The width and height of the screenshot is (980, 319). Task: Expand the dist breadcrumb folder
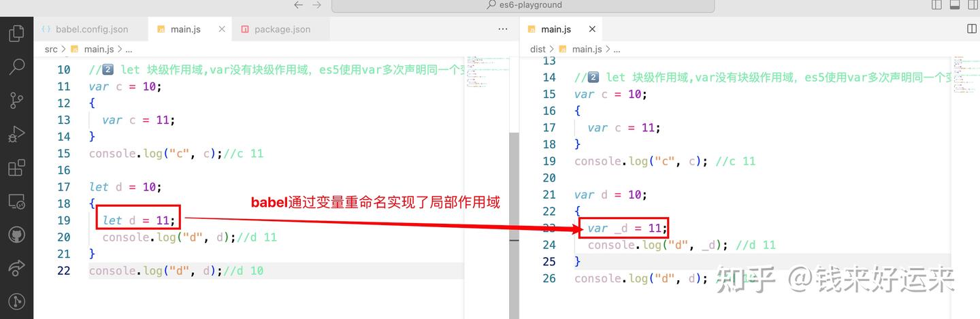pyautogui.click(x=538, y=49)
